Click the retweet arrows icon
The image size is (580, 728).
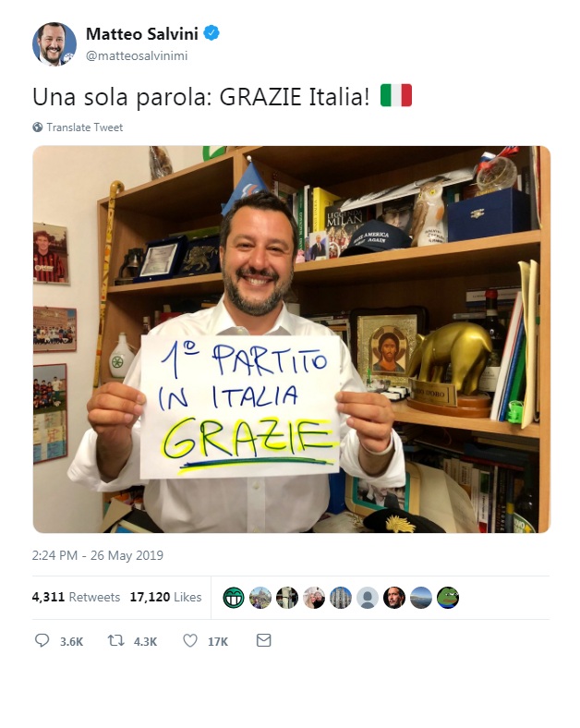(116, 641)
